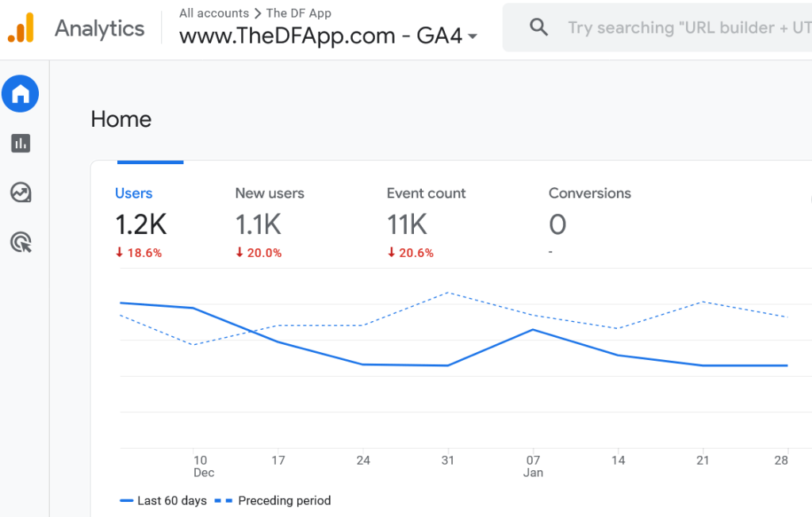Click the All accounts breadcrumb link
Image resolution: width=812 pixels, height=517 pixels.
tap(213, 13)
